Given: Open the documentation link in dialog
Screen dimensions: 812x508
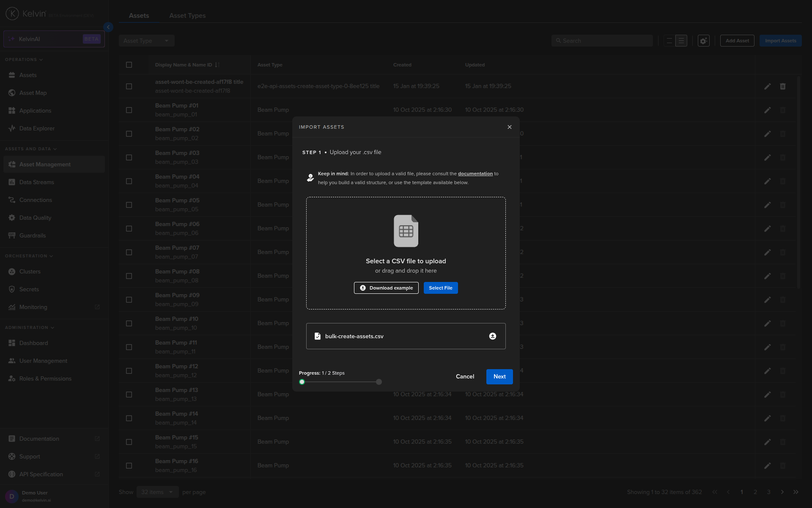Looking at the screenshot, I should click(475, 174).
